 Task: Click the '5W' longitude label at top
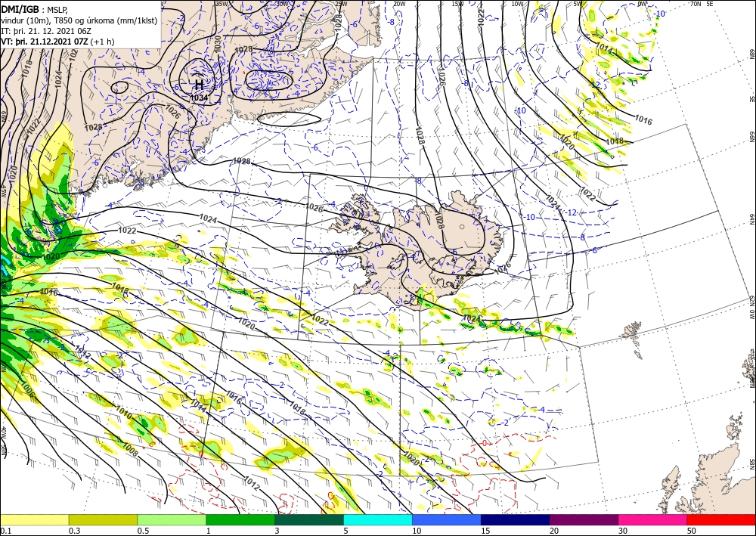point(578,4)
